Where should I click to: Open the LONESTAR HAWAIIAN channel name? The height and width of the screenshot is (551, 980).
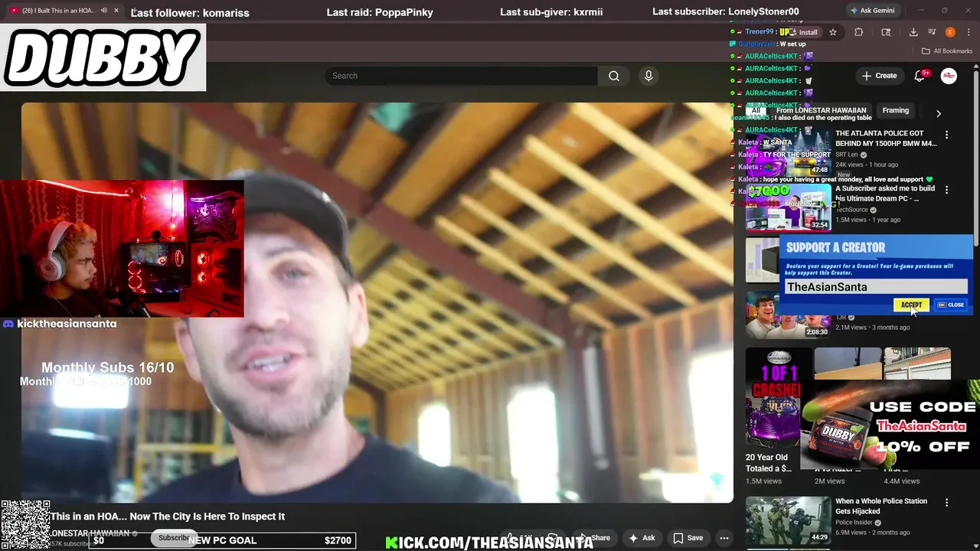tap(90, 533)
